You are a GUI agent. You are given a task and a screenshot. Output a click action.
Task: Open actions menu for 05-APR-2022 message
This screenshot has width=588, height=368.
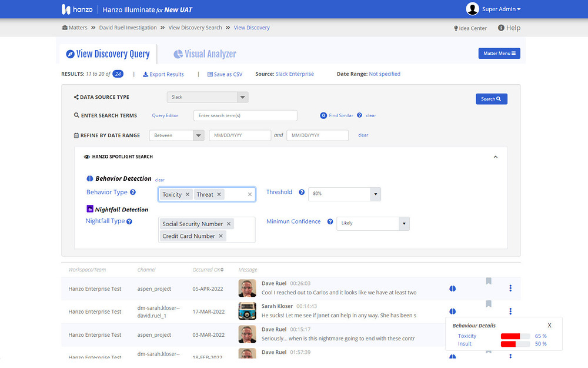pyautogui.click(x=510, y=288)
